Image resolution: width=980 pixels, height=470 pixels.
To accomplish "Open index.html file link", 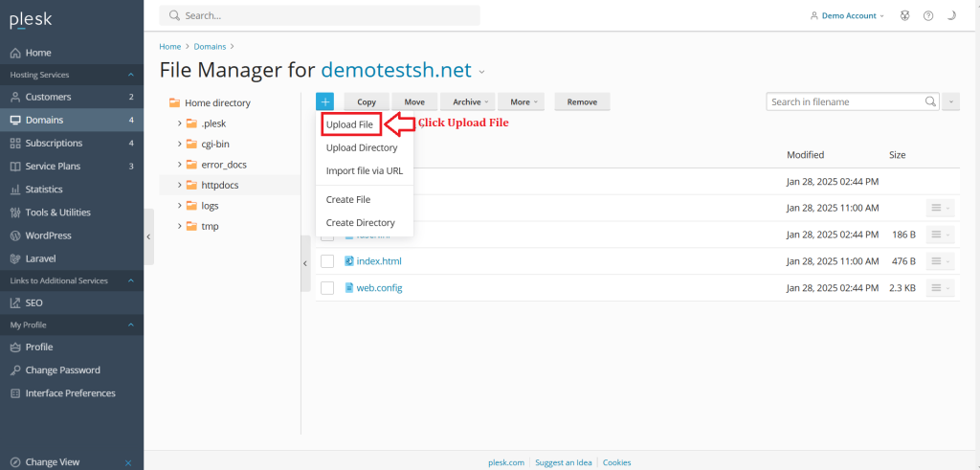I will 379,261.
